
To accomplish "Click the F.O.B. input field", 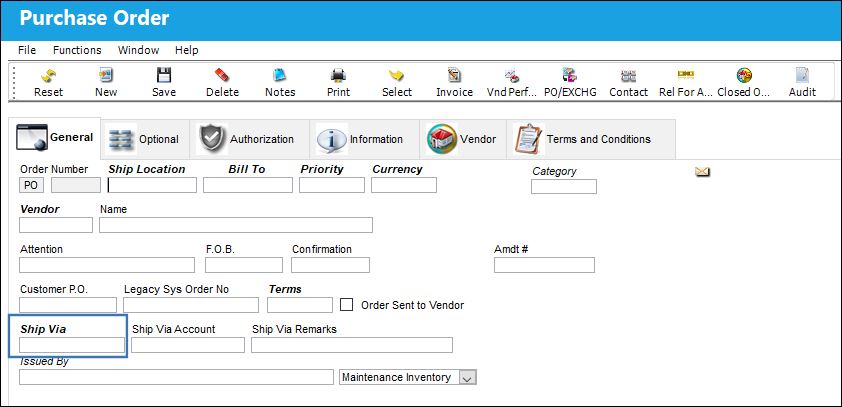I will pyautogui.click(x=244, y=265).
